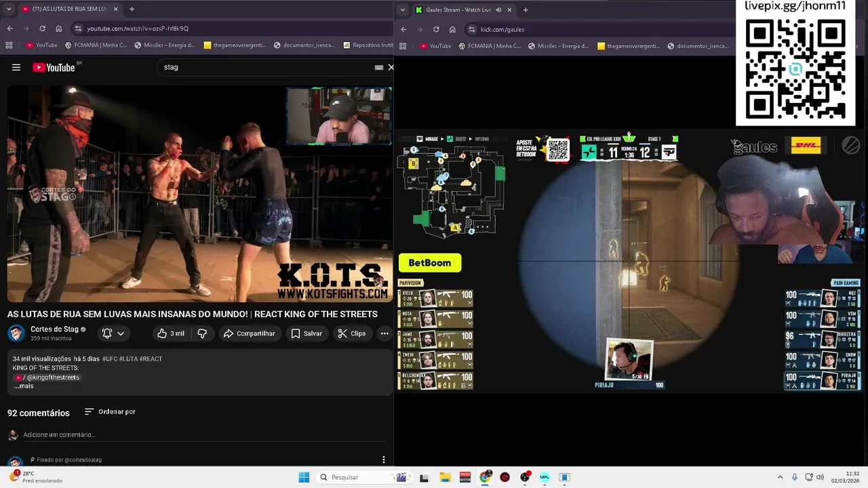Close the Gaules Stream tab
Screen dimensions: 868x488
(509, 9)
